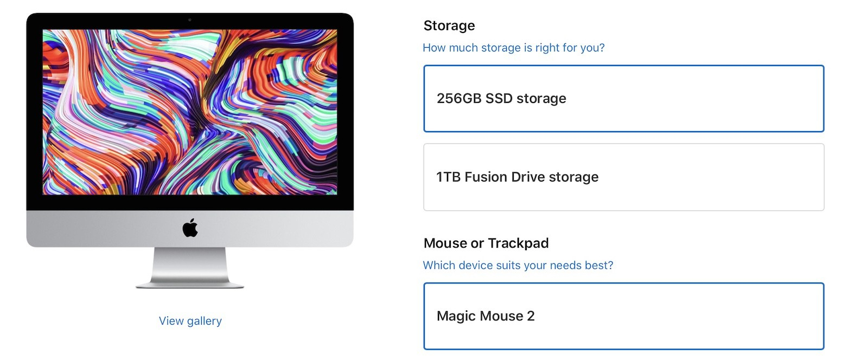
Task: Select the 256GB SSD storage option
Action: coord(623,99)
